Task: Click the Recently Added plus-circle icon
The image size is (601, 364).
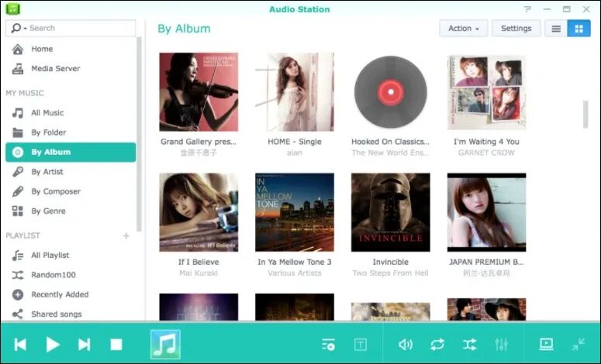Action: pyautogui.click(x=18, y=294)
